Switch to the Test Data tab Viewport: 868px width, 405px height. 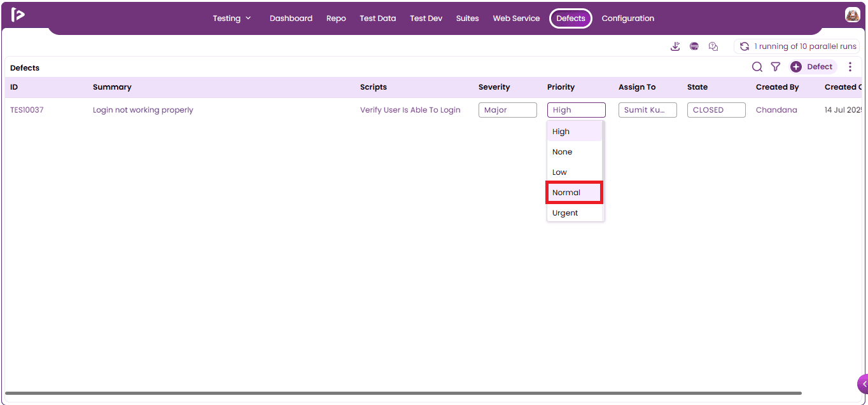click(377, 18)
